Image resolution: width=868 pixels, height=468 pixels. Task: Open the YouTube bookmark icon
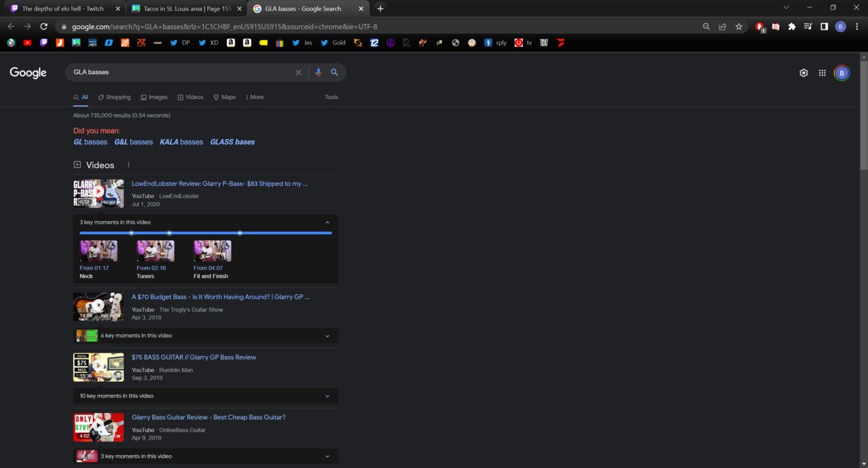coord(27,43)
